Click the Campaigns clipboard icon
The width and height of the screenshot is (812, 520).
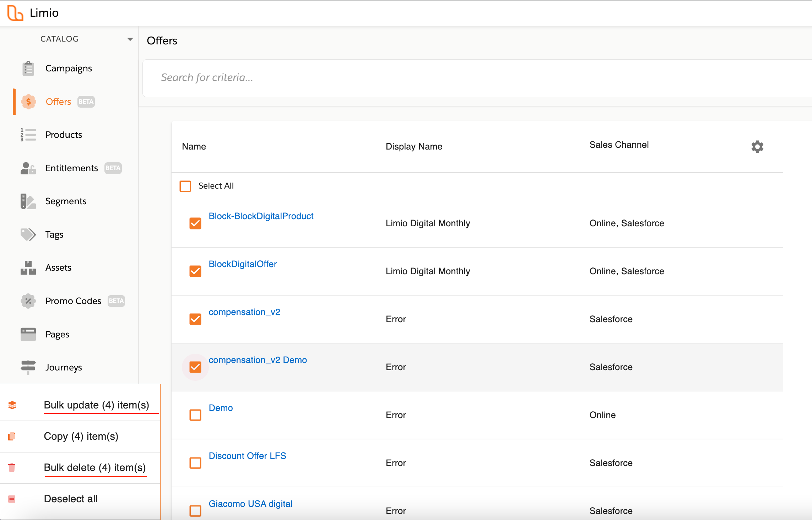(28, 69)
